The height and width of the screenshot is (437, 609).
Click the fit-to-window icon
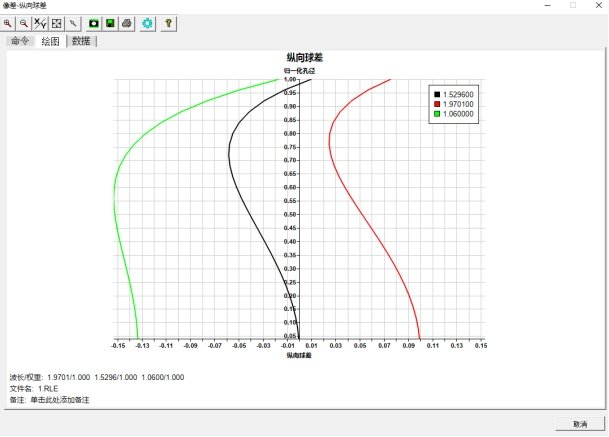[57, 21]
